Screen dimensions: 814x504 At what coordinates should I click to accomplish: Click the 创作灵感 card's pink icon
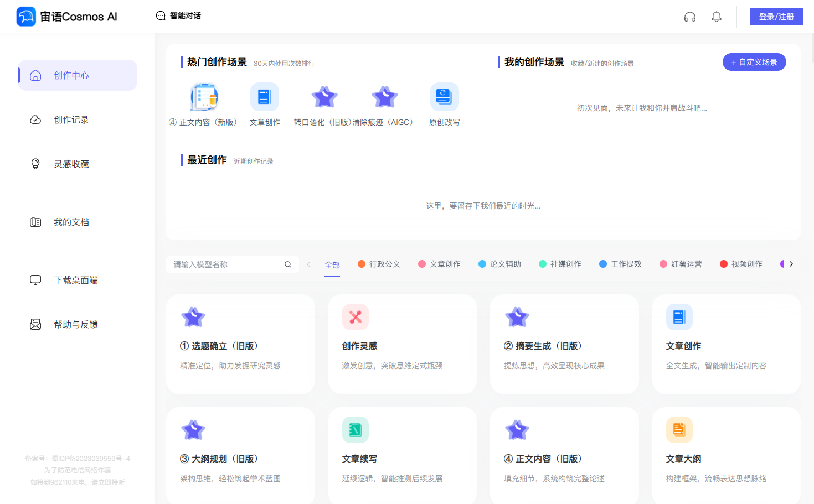[356, 317]
